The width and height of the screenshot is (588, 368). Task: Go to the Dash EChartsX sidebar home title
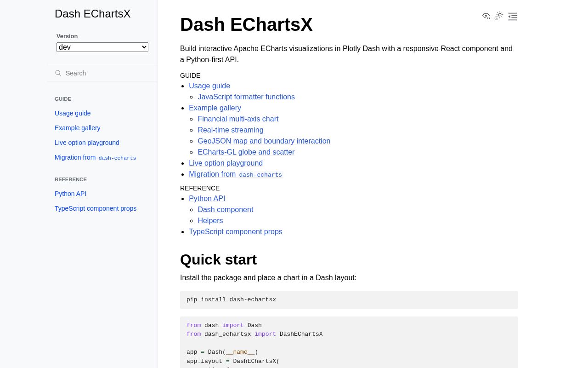point(92,14)
